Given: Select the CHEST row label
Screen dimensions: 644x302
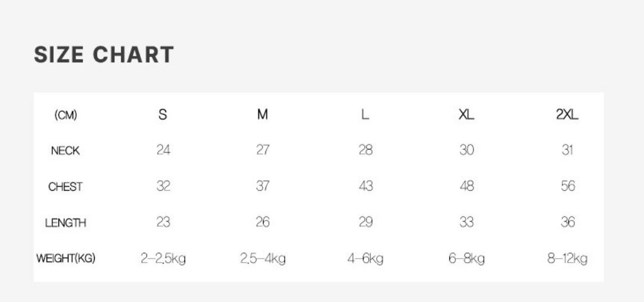Looking at the screenshot, I should click(x=65, y=187).
